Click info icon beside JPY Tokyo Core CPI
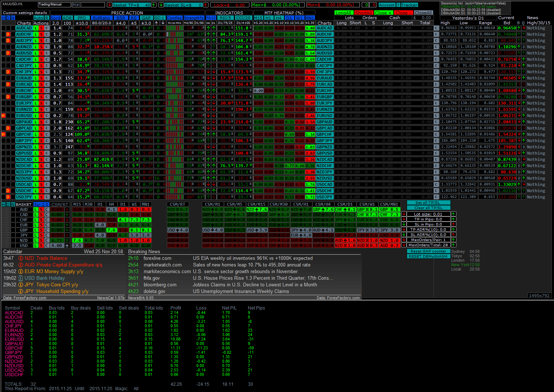This screenshot has width=554, height=392. tap(21, 285)
